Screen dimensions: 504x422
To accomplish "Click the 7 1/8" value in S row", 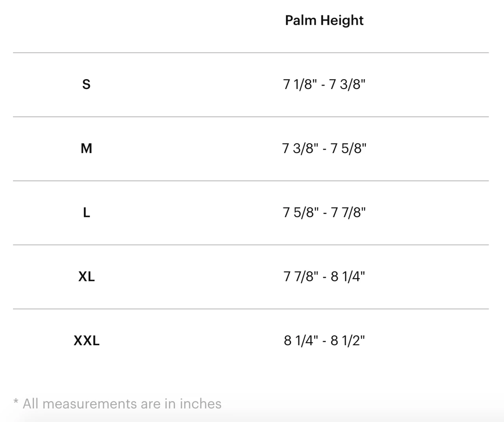I will tap(300, 85).
